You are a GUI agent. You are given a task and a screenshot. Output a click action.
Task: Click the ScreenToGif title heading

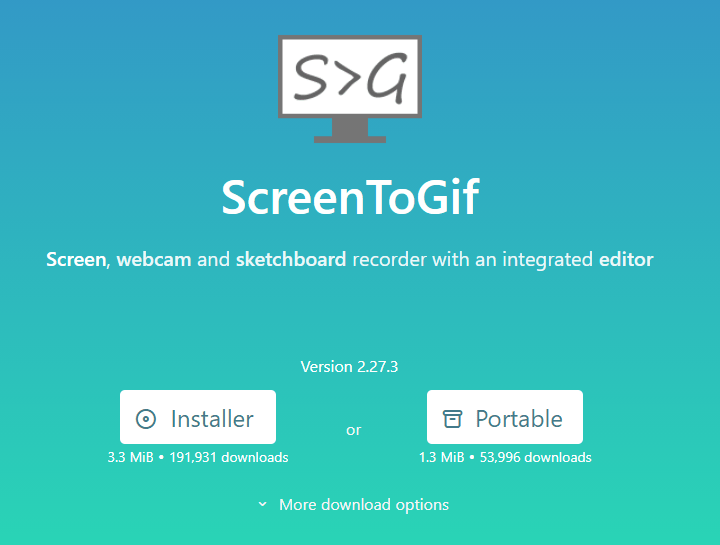(x=350, y=197)
